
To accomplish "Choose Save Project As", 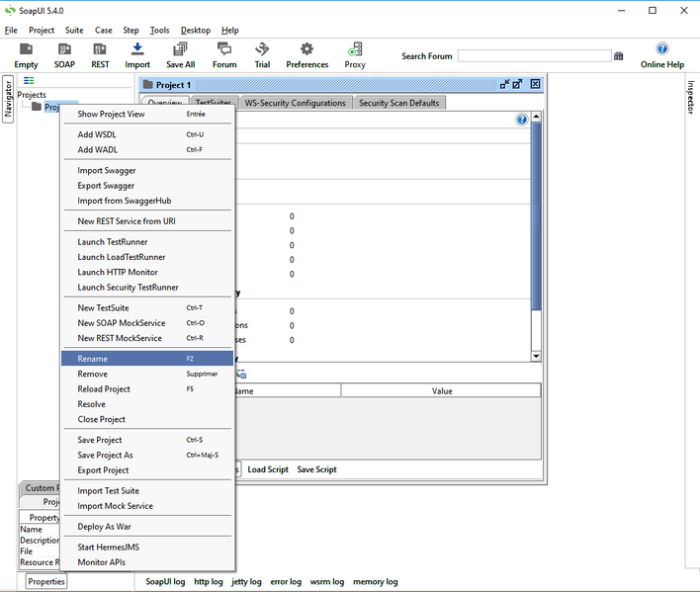I will click(147, 455).
